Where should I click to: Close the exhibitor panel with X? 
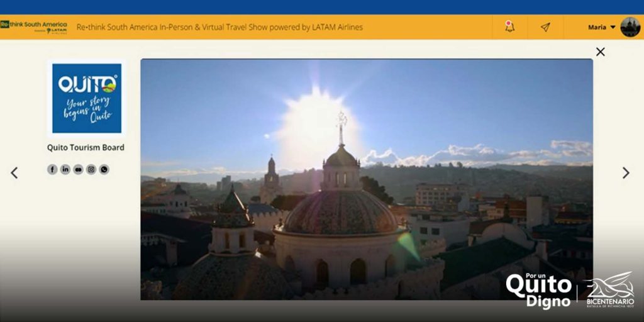pos(600,52)
